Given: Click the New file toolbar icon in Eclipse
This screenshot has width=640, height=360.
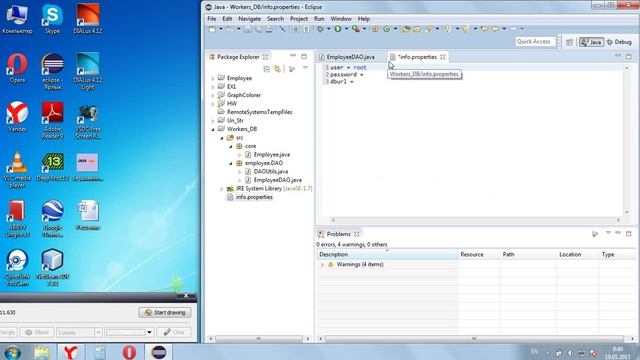Looking at the screenshot, I should pyautogui.click(x=213, y=29).
